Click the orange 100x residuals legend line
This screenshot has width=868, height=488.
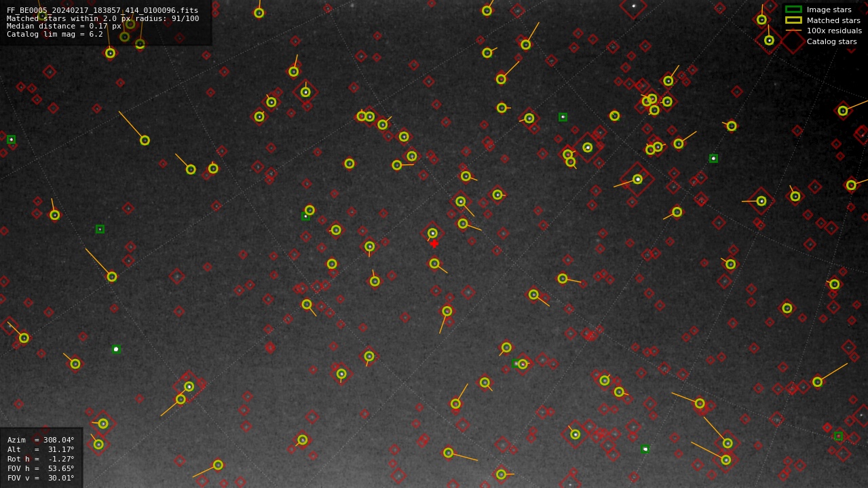point(793,31)
